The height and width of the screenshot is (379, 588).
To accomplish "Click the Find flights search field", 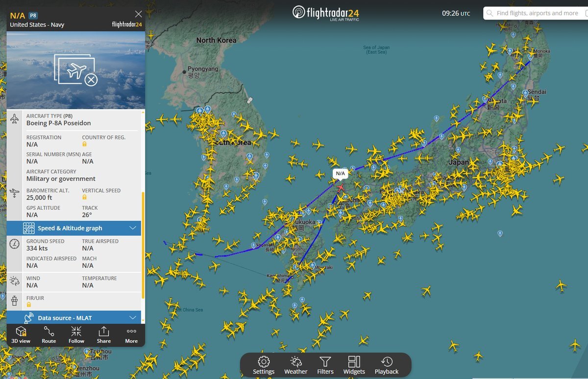I will click(x=536, y=13).
